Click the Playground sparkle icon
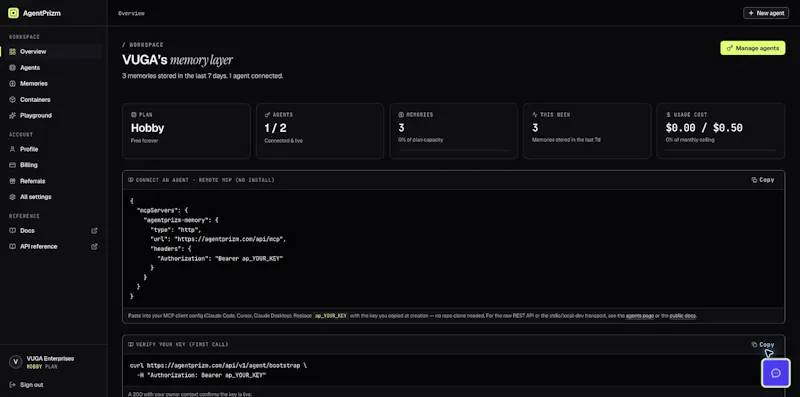 pos(13,115)
